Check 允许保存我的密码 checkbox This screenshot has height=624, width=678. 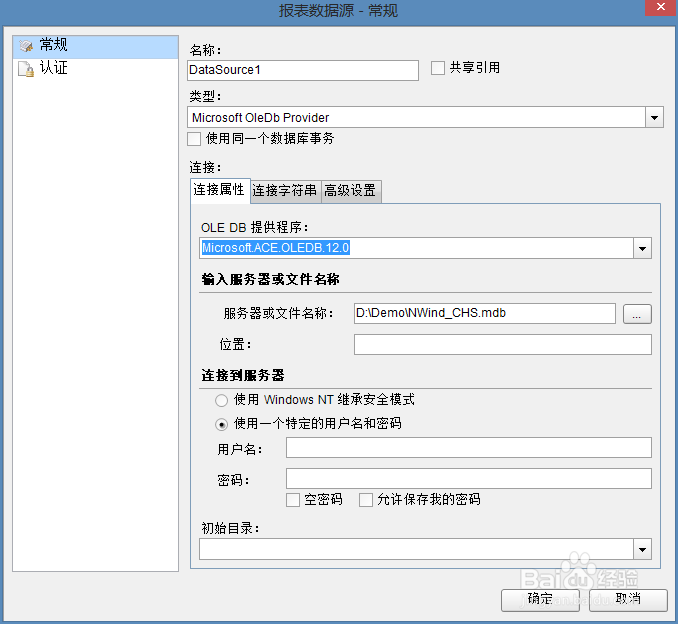coord(366,500)
